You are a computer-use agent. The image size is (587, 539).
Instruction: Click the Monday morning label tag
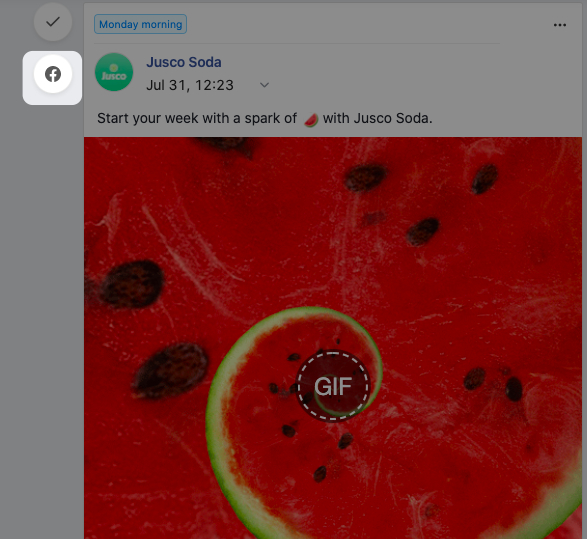coord(140,24)
